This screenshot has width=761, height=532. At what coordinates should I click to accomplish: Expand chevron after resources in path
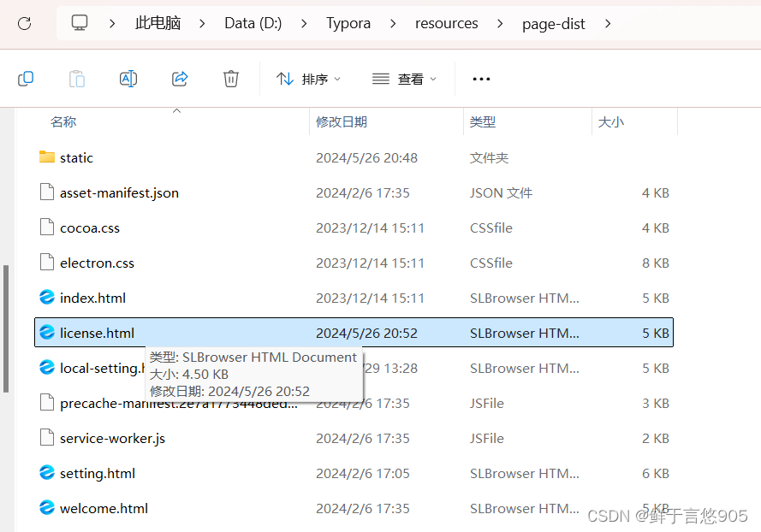tap(501, 23)
